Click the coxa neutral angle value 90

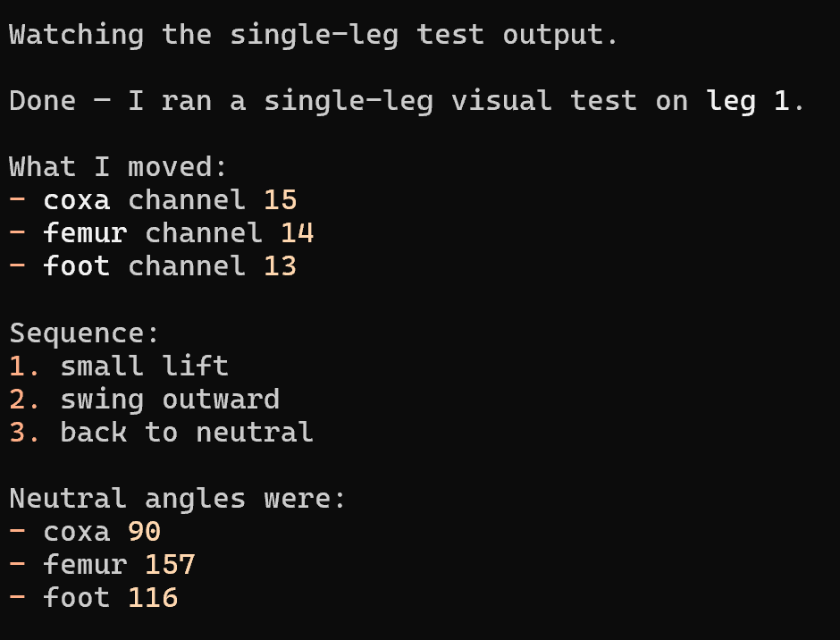tap(144, 532)
